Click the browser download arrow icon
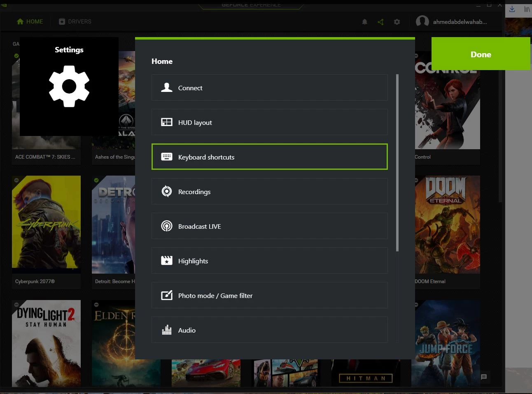 click(512, 9)
